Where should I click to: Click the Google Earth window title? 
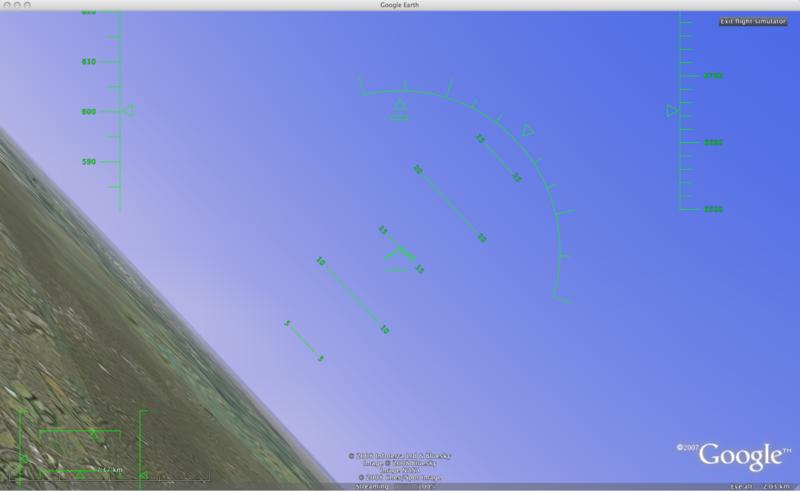400,5
